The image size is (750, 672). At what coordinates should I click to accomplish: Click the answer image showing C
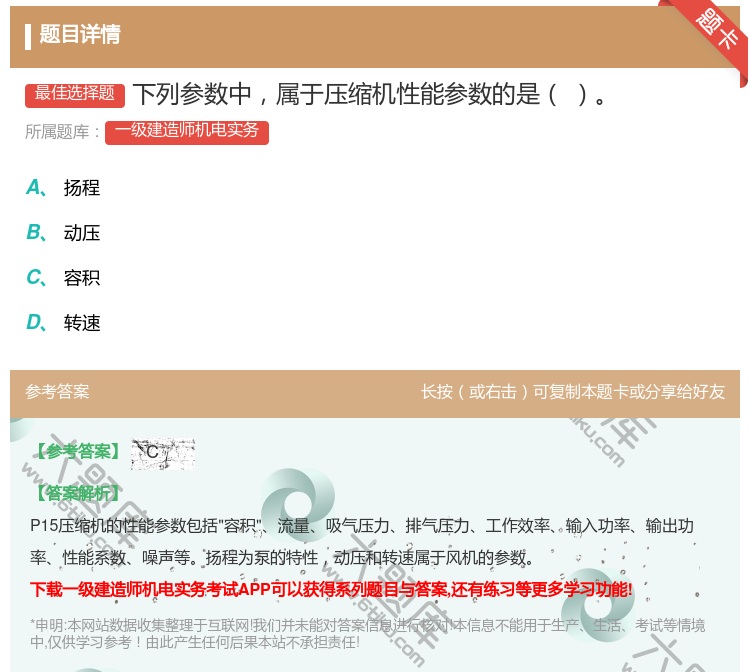[x=163, y=453]
